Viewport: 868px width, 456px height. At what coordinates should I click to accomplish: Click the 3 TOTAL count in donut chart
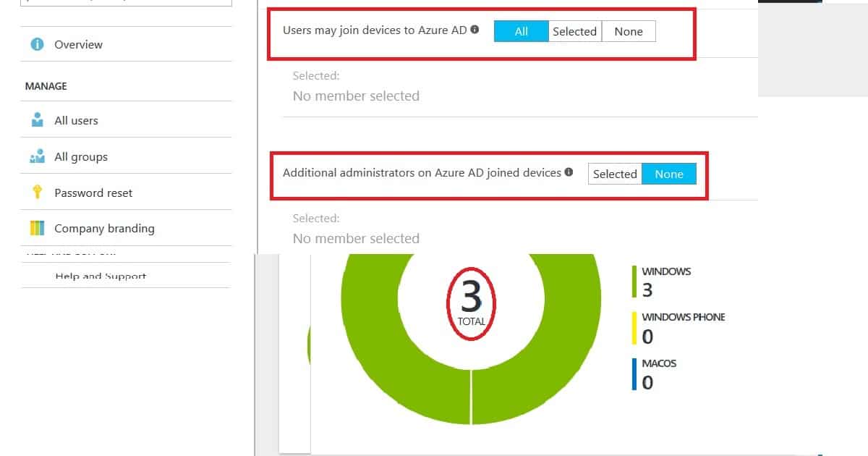click(x=471, y=303)
